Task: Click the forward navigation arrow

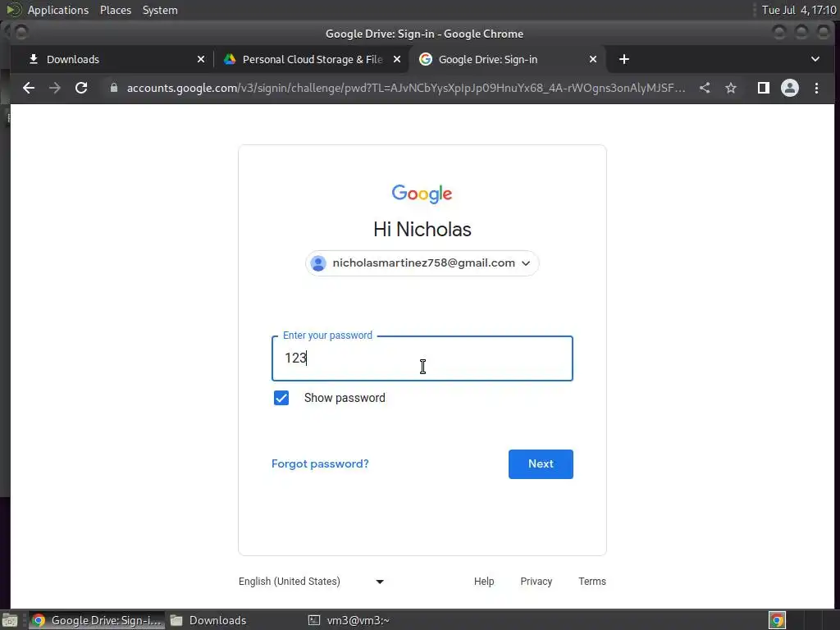Action: pyautogui.click(x=55, y=88)
